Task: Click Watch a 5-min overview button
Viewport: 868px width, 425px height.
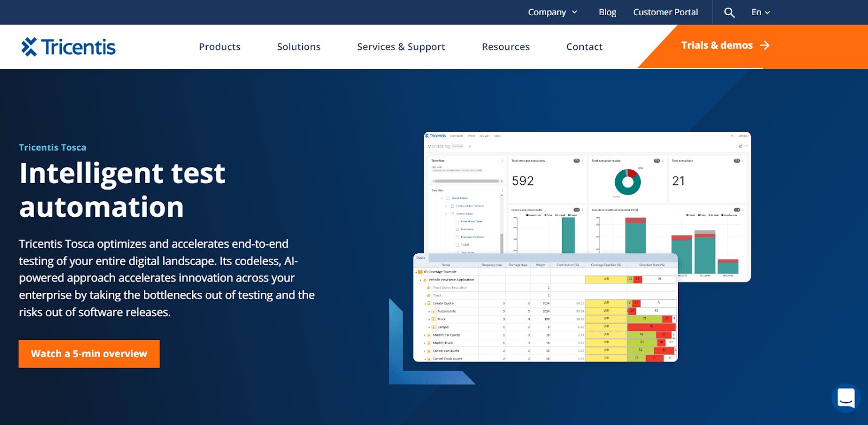Action: [89, 354]
